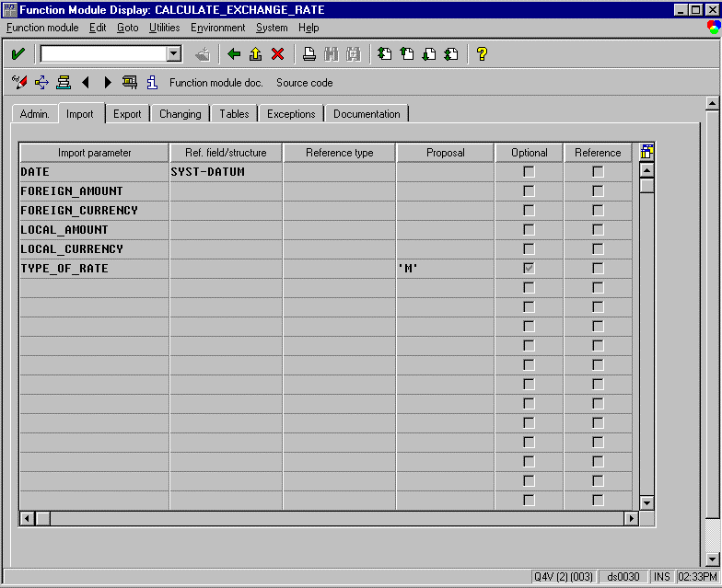Toggle Optional checkbox for TYPE_OF_RATE
This screenshot has height=588, width=722.
529,269
